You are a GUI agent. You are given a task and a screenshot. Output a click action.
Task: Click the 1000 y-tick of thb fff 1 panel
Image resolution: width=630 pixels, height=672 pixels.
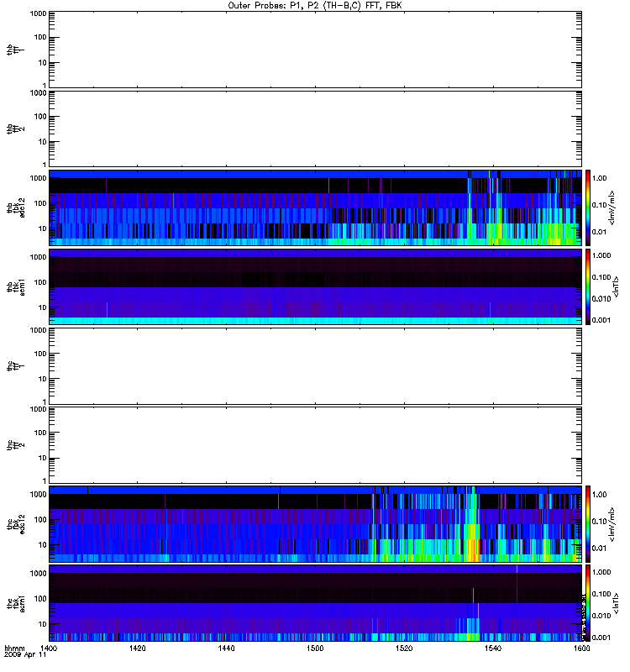38,13
